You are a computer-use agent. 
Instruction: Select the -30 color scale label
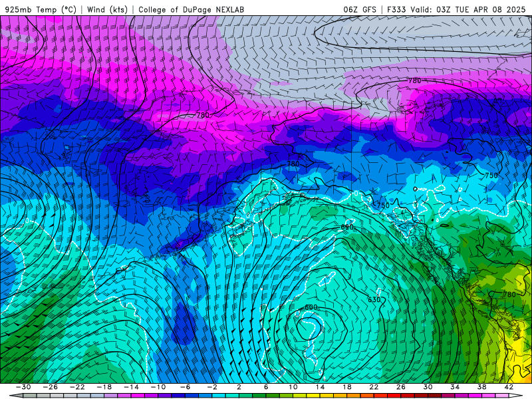point(23,387)
